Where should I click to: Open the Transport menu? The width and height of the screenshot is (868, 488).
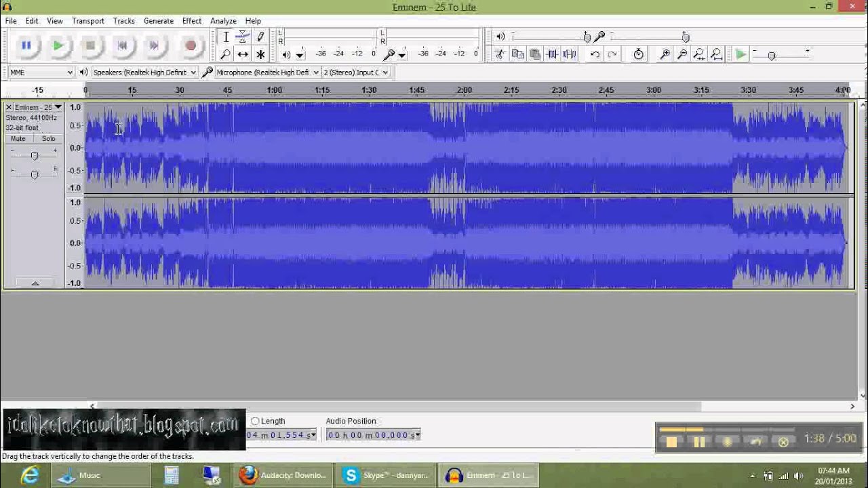88,21
